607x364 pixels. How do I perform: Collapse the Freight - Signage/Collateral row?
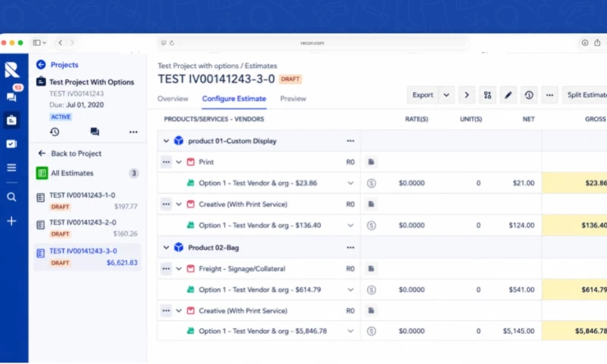(179, 268)
